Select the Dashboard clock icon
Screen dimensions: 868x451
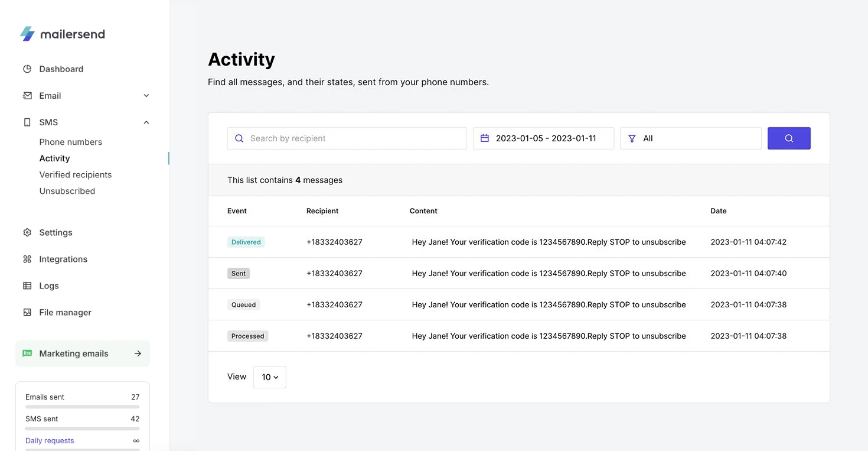point(27,69)
